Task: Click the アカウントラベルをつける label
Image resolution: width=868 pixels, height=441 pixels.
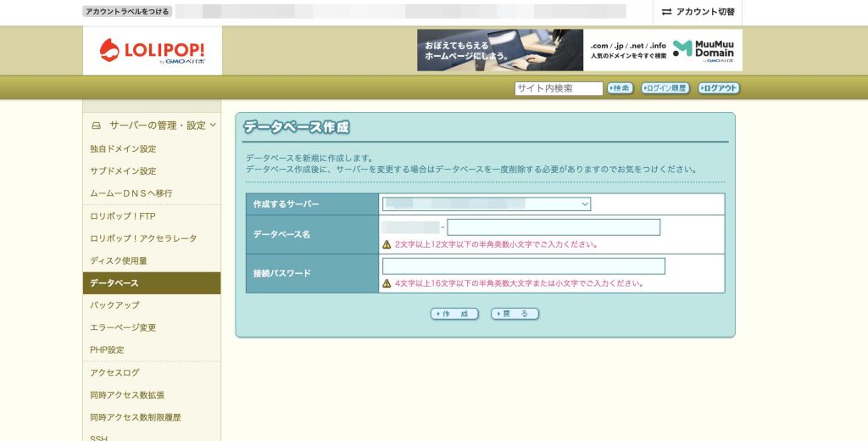Action: [x=127, y=12]
